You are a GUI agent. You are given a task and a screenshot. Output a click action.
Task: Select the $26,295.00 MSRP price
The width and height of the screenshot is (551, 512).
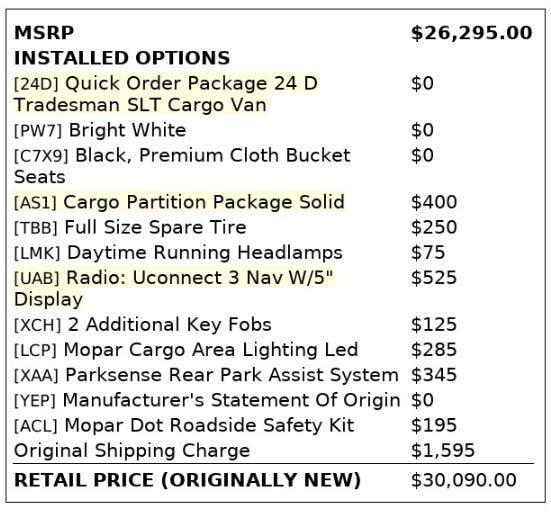[472, 33]
